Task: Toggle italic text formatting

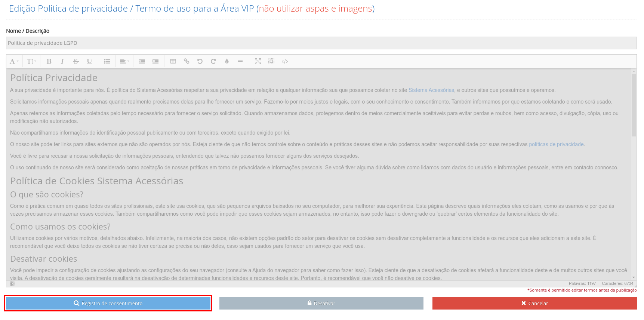Action: [x=62, y=61]
